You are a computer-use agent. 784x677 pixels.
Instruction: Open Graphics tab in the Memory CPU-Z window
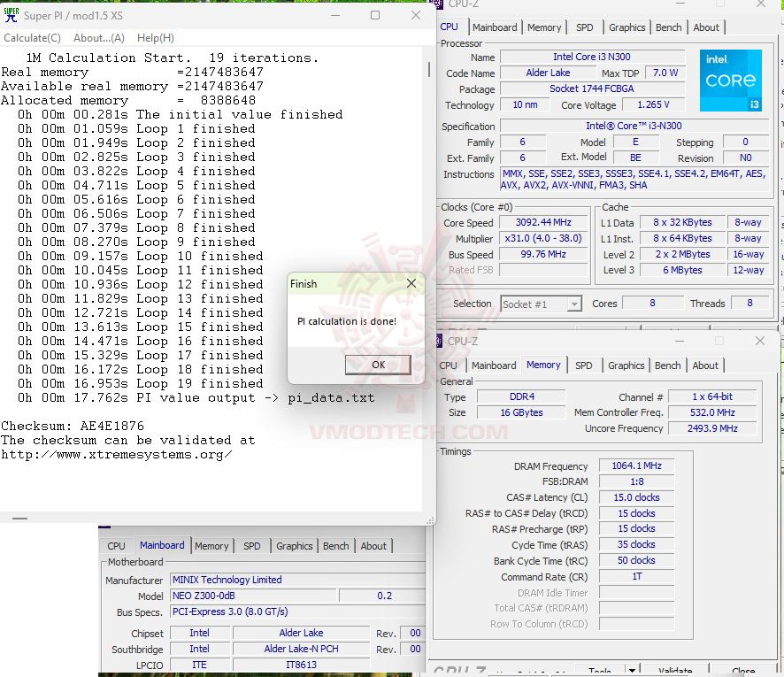pos(626,365)
